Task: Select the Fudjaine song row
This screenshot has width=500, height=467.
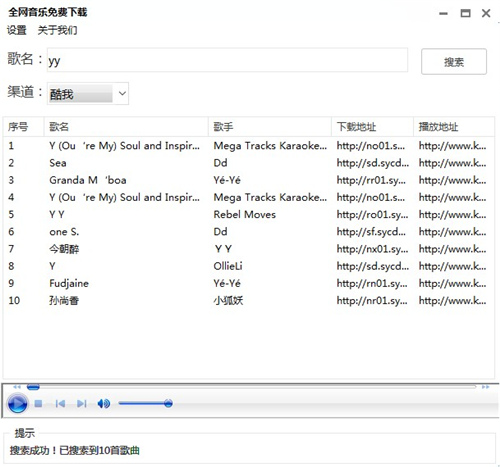Action: click(249, 283)
